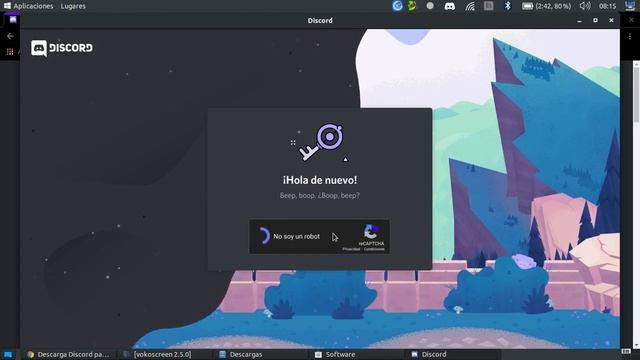
Task: Click the grey square tray indicator
Action: click(x=489, y=6)
